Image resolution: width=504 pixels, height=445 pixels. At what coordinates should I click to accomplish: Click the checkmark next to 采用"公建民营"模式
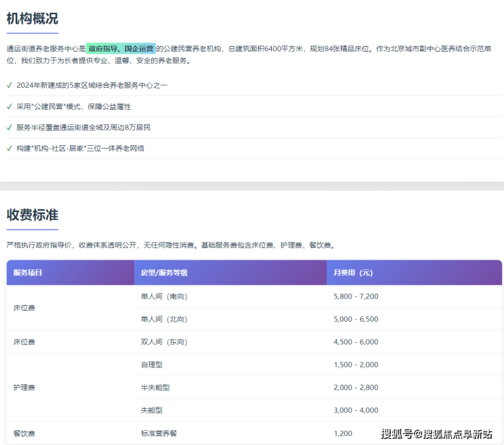tap(10, 106)
